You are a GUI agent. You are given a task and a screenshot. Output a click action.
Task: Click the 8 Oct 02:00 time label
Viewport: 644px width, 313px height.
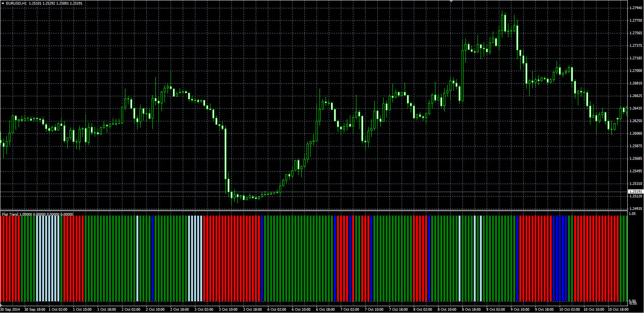[x=423, y=310]
